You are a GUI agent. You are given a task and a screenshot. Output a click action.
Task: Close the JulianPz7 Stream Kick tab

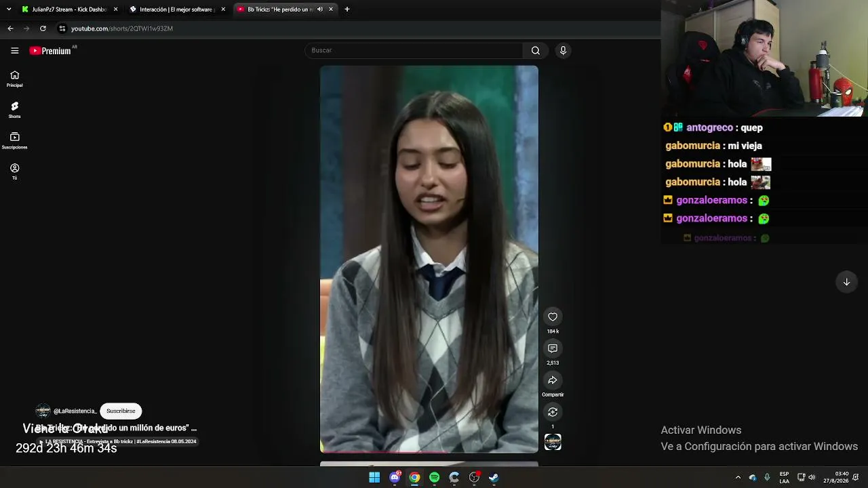pos(115,9)
